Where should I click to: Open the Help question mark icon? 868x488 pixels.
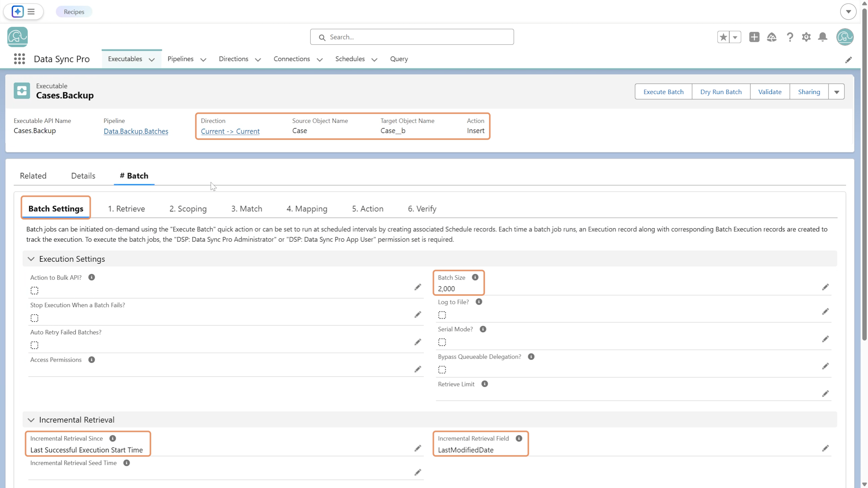tap(790, 37)
